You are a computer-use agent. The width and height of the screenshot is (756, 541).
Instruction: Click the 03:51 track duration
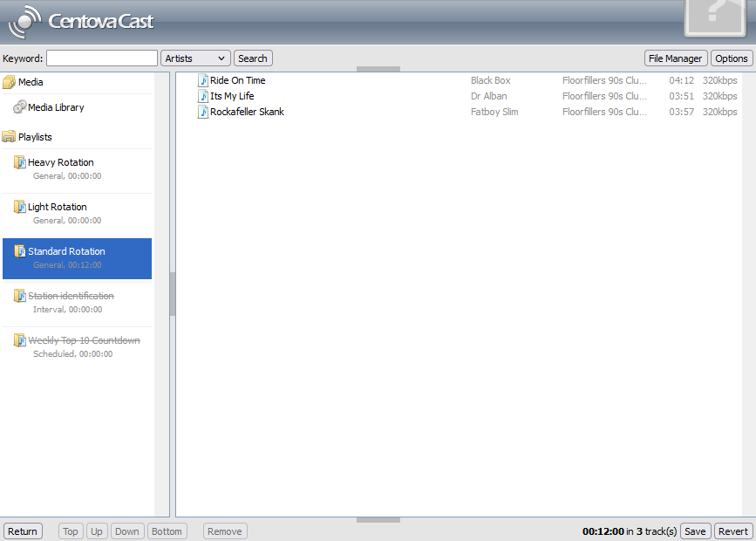[x=681, y=96]
